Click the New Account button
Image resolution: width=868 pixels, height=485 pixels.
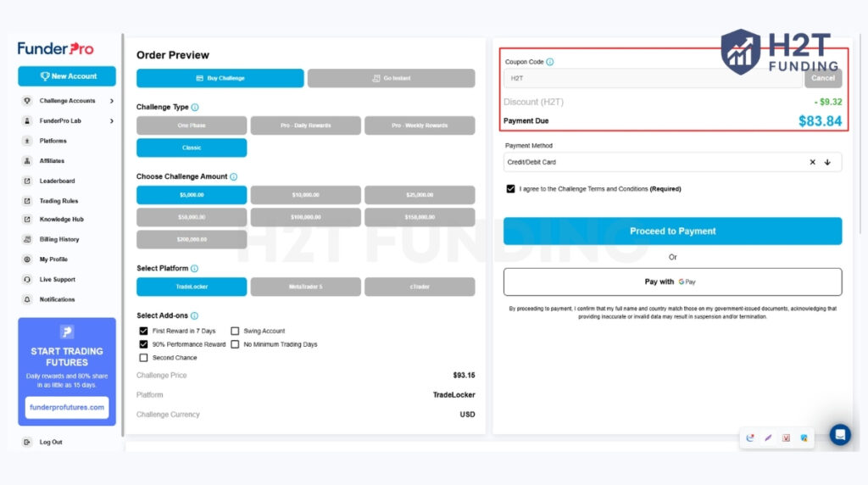tap(67, 75)
